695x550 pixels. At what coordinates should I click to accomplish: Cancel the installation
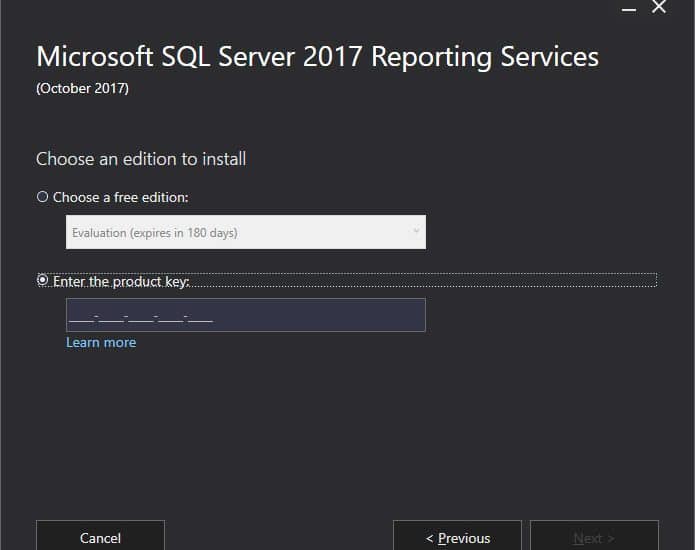point(100,535)
